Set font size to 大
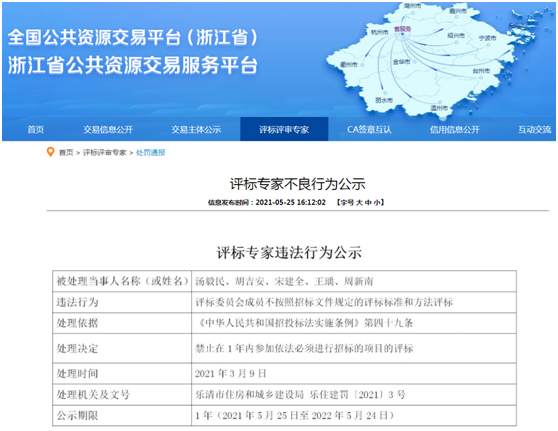Viewport: 558px width, 431px height. point(359,203)
